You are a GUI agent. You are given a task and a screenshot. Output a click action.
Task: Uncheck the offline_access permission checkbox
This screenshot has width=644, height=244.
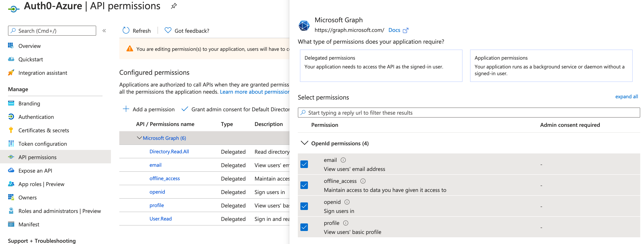click(x=304, y=185)
